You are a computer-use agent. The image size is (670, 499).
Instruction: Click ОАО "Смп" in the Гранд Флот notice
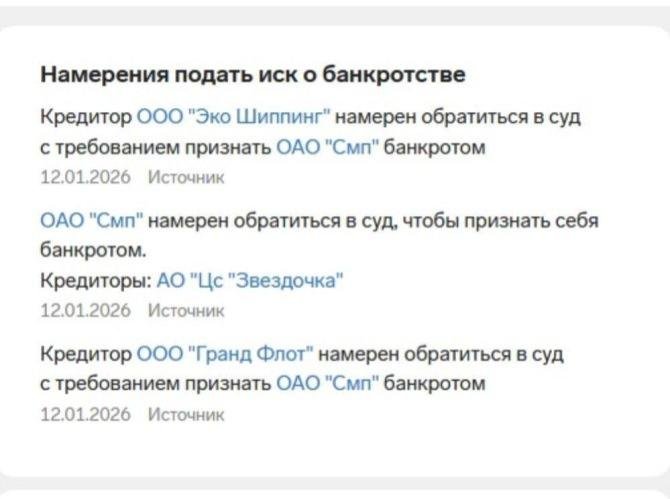pyautogui.click(x=327, y=383)
